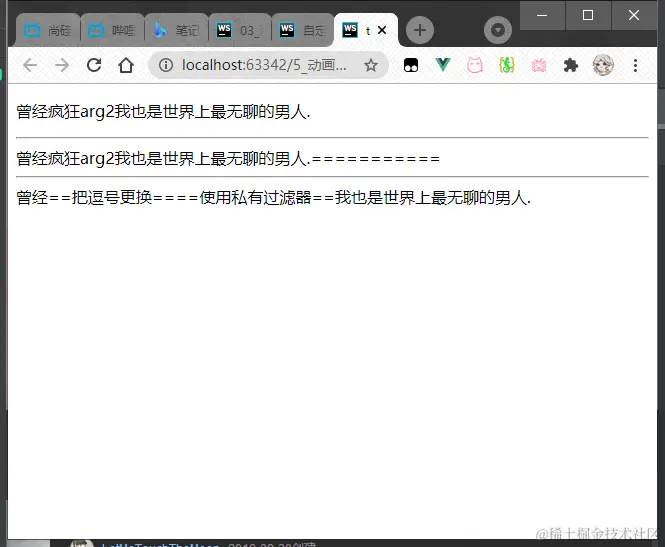Screen dimensions: 665x547
Task: Reload the page with refresh icon
Action: tap(94, 65)
